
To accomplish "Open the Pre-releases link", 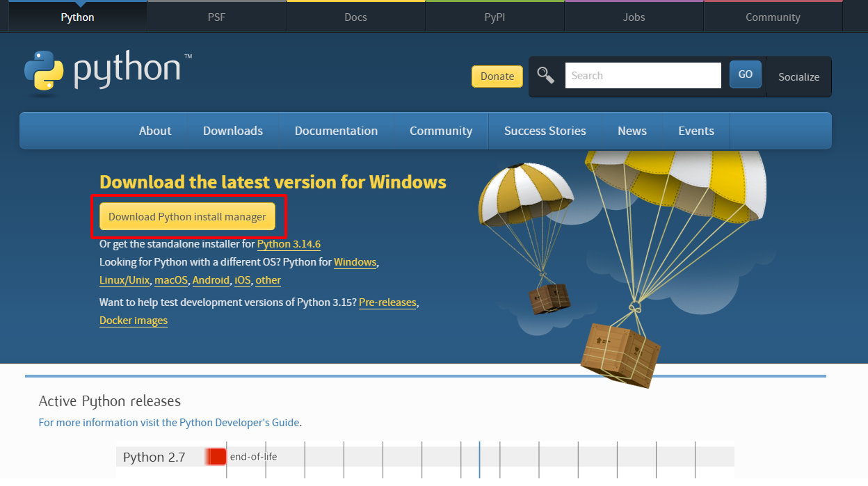I will [x=387, y=302].
